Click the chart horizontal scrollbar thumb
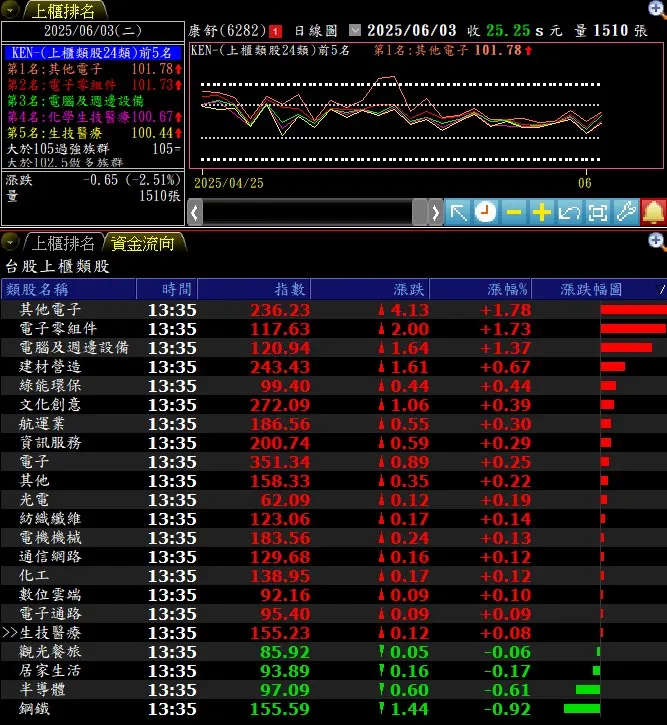This screenshot has width=667, height=725. click(419, 213)
